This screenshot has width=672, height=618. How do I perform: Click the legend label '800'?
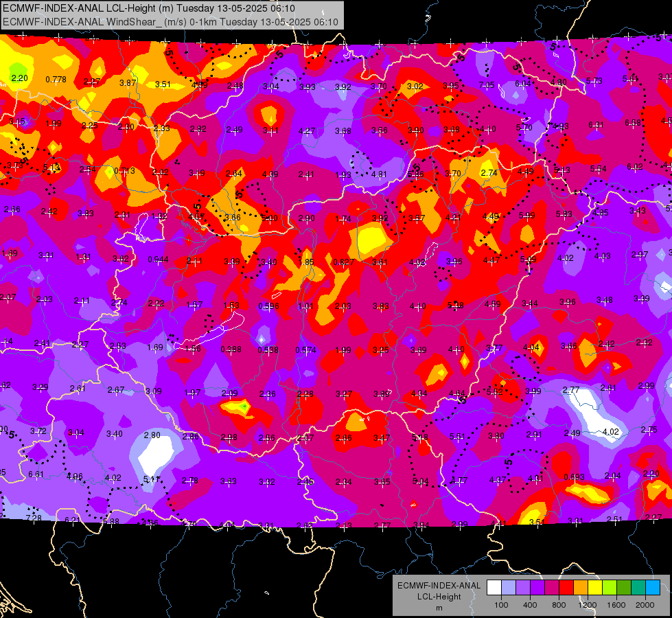click(559, 605)
